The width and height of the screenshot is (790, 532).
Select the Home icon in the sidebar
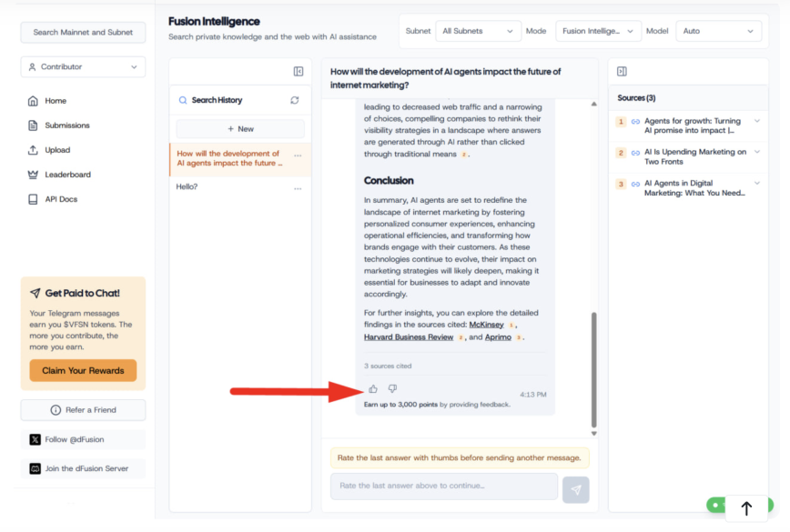[x=34, y=101]
